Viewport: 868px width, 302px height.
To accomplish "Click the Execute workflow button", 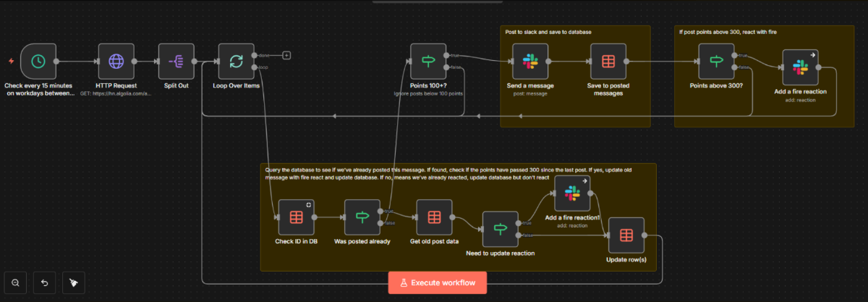I will 437,282.
